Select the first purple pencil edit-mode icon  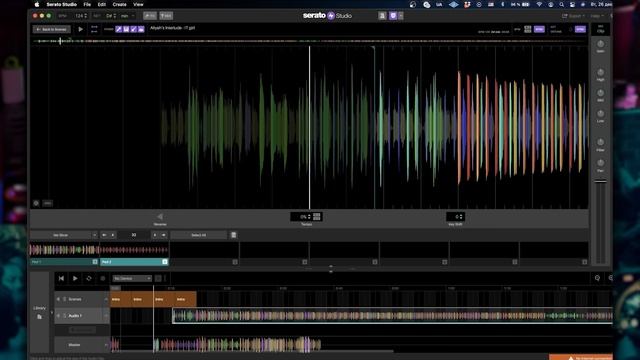click(x=118, y=29)
